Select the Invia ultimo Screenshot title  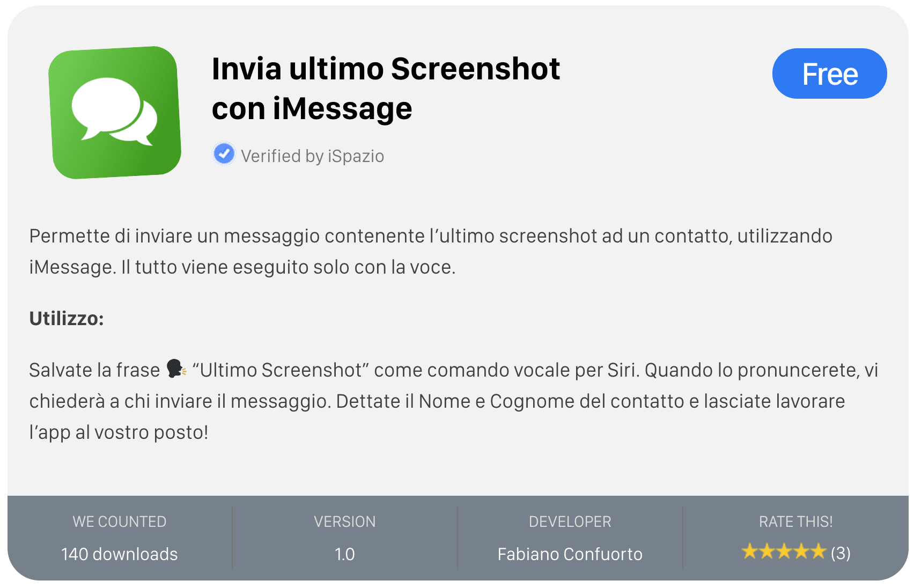click(x=386, y=89)
